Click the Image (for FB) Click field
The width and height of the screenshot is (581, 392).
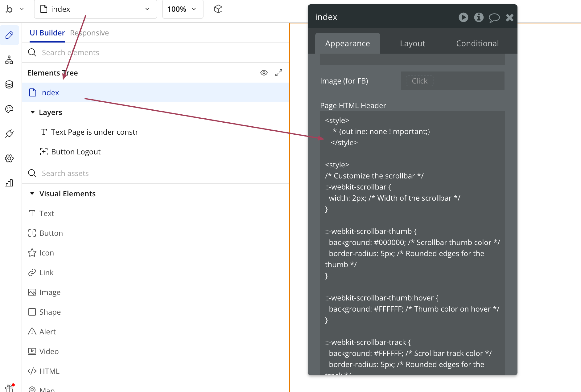click(452, 81)
